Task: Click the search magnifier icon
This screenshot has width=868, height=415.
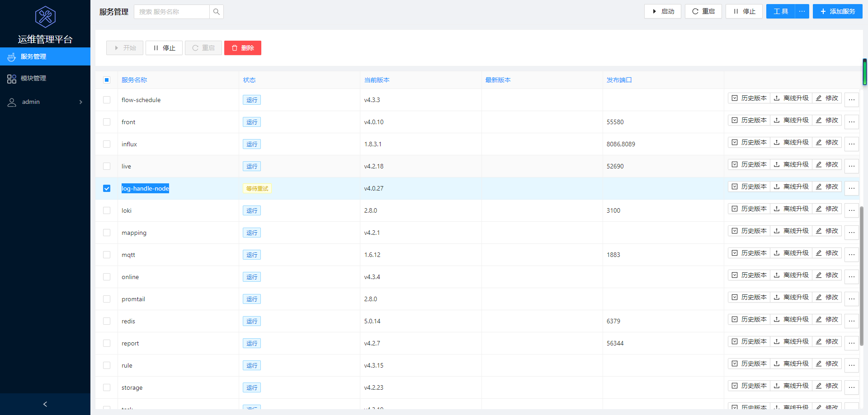Action: click(217, 12)
